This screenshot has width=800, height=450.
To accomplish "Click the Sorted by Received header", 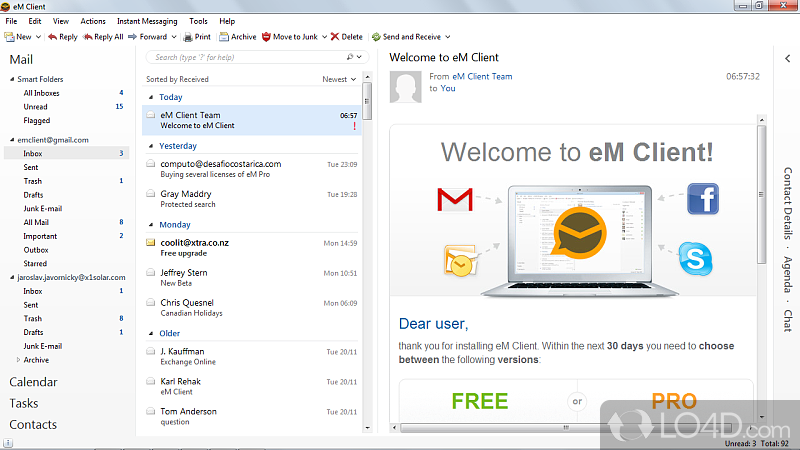I will pyautogui.click(x=177, y=79).
